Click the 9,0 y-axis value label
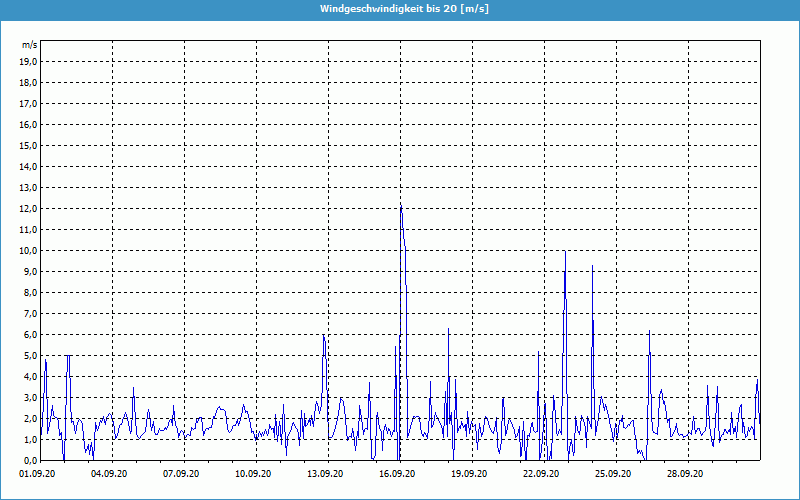The width and height of the screenshot is (800, 500). point(29,271)
